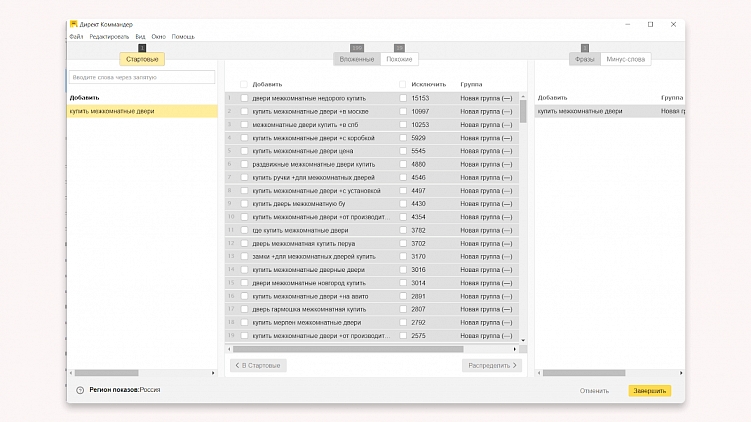Click the phrase 'купить межкомнатные дверные двери'

tap(308, 270)
